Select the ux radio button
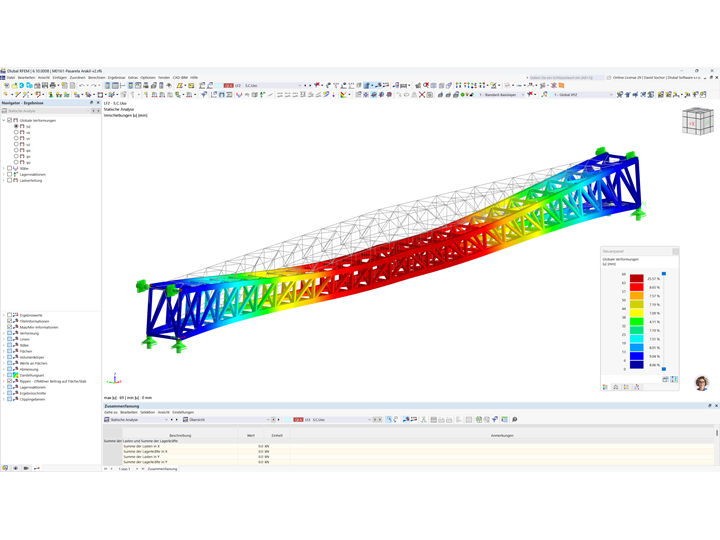This screenshot has height=540, width=720. point(16,132)
